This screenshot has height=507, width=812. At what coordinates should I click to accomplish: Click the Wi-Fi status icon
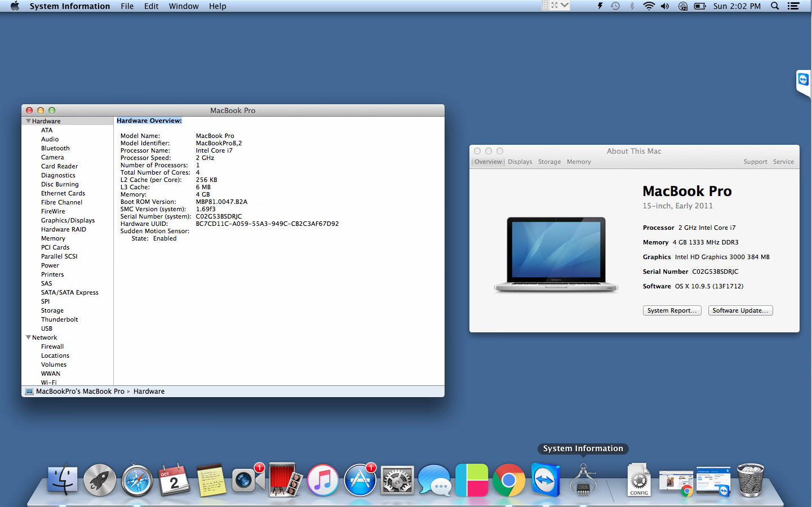tap(649, 6)
